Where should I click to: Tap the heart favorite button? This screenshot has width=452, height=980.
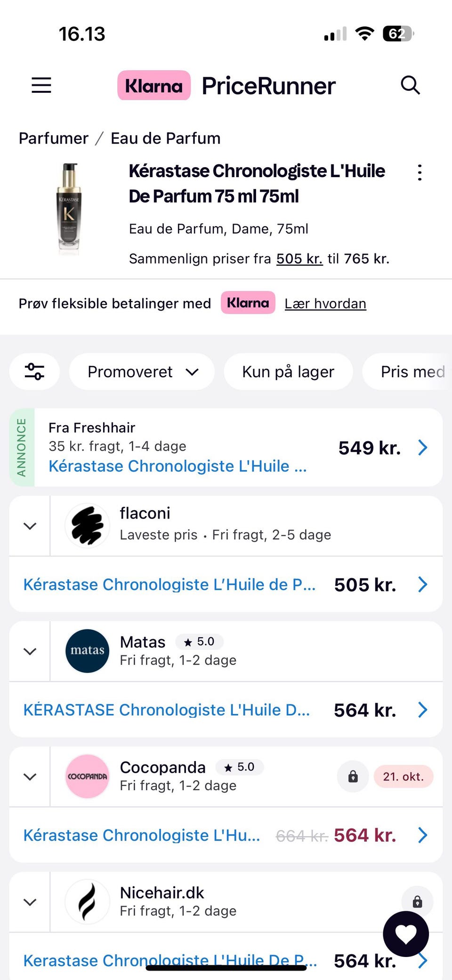[405, 934]
